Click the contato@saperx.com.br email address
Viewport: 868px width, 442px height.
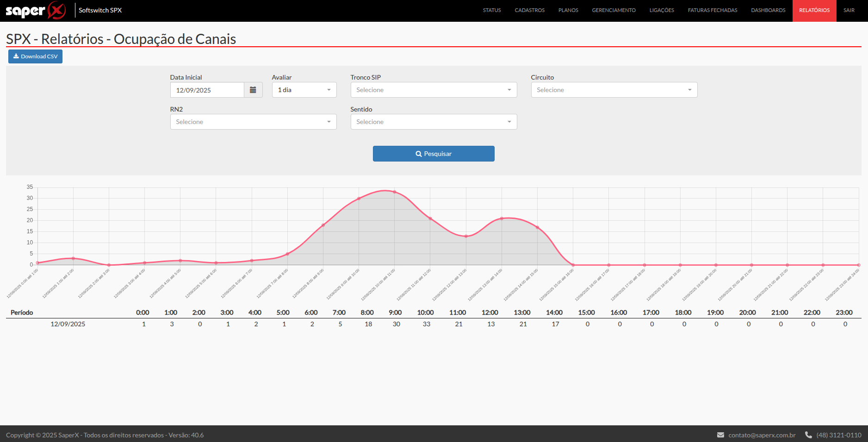[x=762, y=435]
